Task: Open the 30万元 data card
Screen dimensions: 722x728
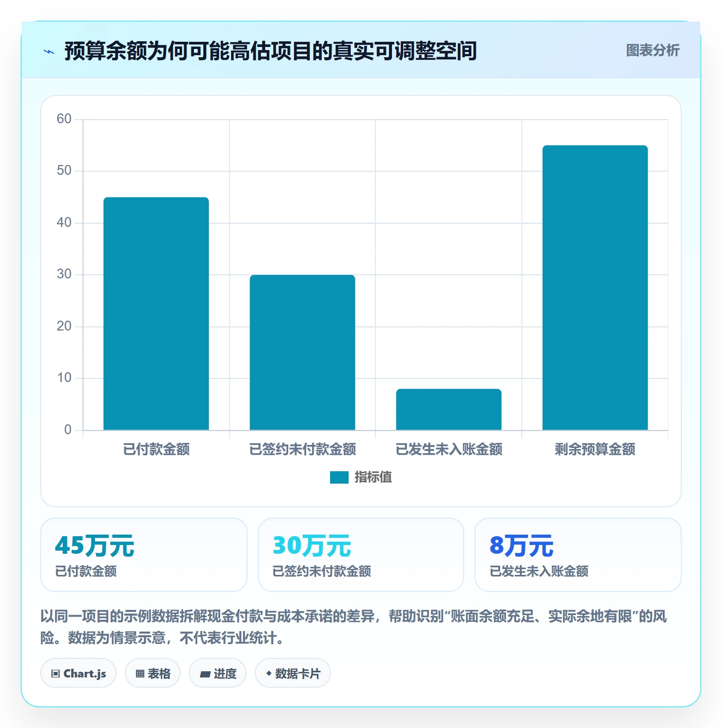Action: pos(361,555)
